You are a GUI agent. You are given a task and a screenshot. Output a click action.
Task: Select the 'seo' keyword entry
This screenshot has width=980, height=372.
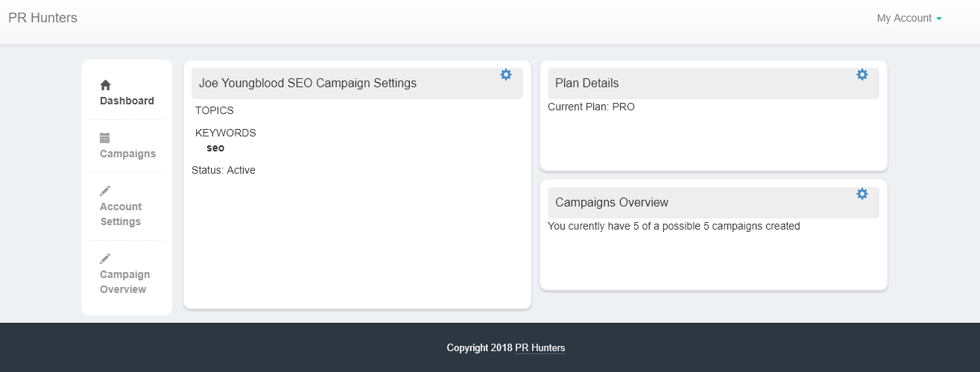(x=215, y=148)
